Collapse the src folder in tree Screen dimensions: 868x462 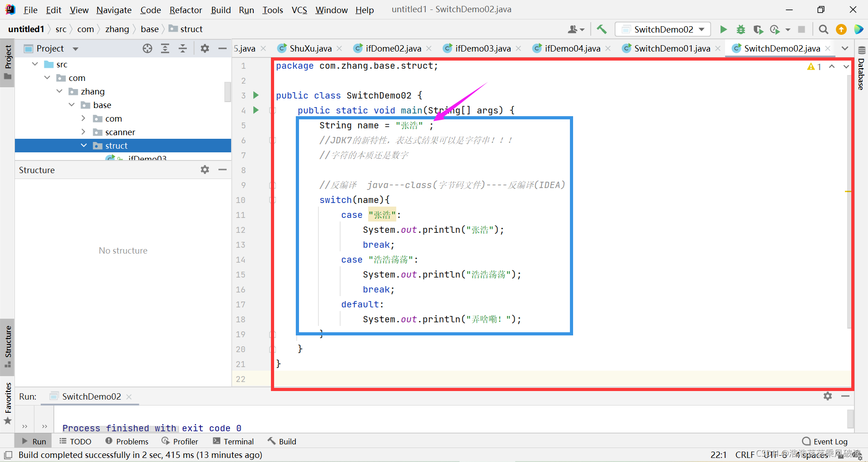(35, 64)
